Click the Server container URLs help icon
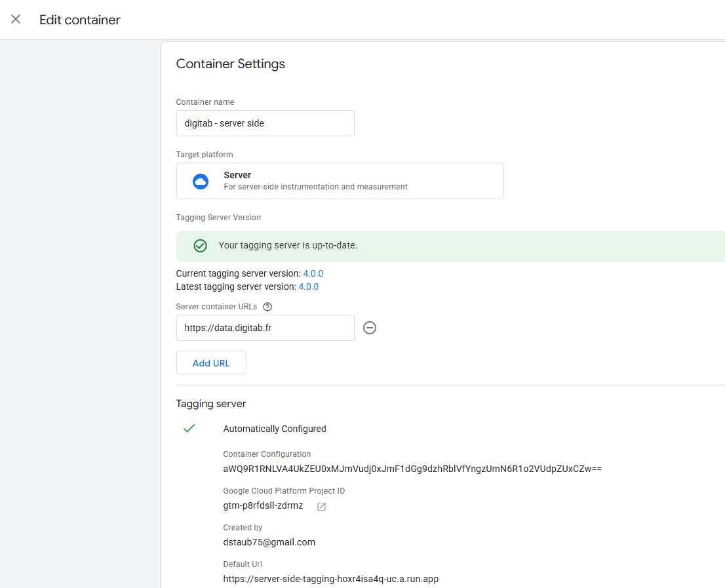The width and height of the screenshot is (725, 588). pos(267,307)
